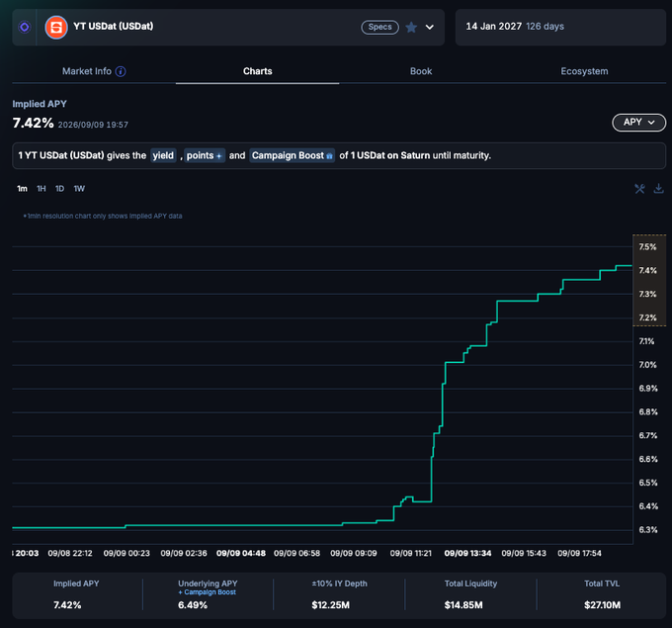This screenshot has height=628, width=672.
Task: Open the Book tab
Action: coord(421,71)
